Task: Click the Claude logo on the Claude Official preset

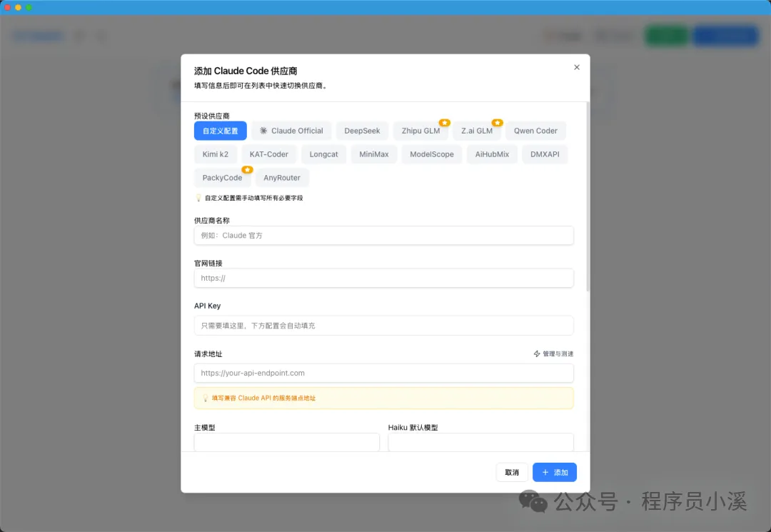Action: tap(263, 130)
